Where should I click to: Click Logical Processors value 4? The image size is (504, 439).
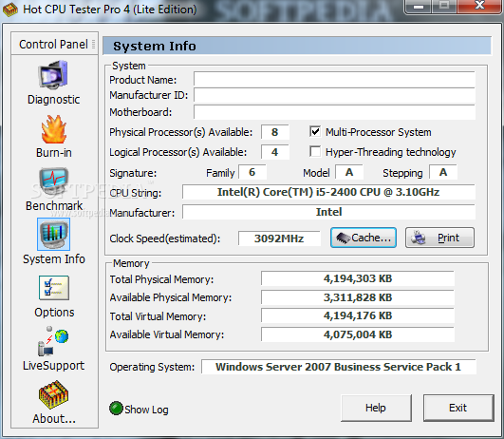tap(275, 152)
